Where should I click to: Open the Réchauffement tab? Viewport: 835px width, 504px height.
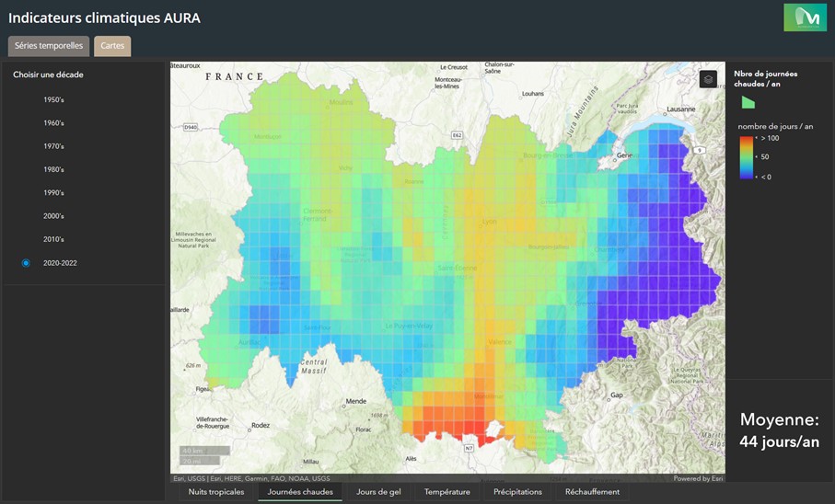[592, 492]
